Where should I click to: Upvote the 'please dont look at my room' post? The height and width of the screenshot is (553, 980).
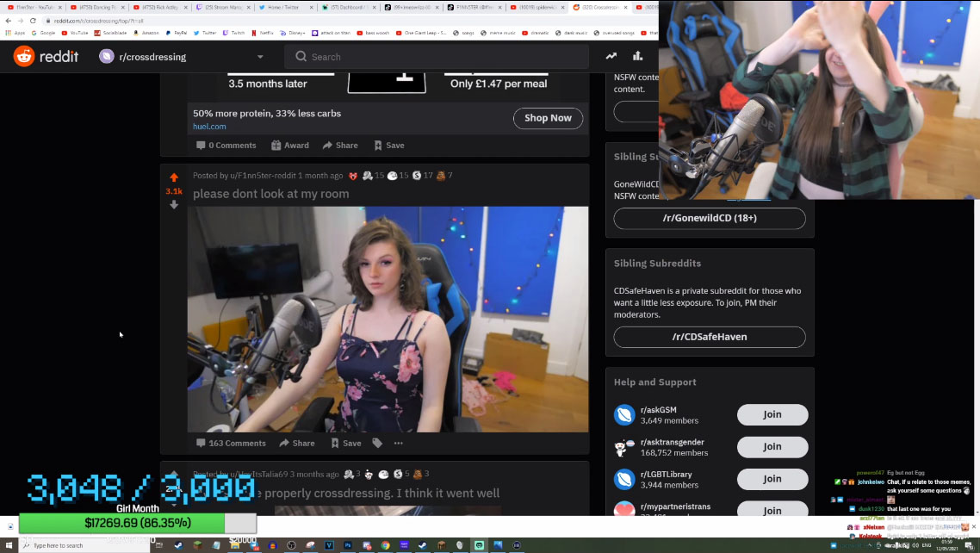(174, 177)
